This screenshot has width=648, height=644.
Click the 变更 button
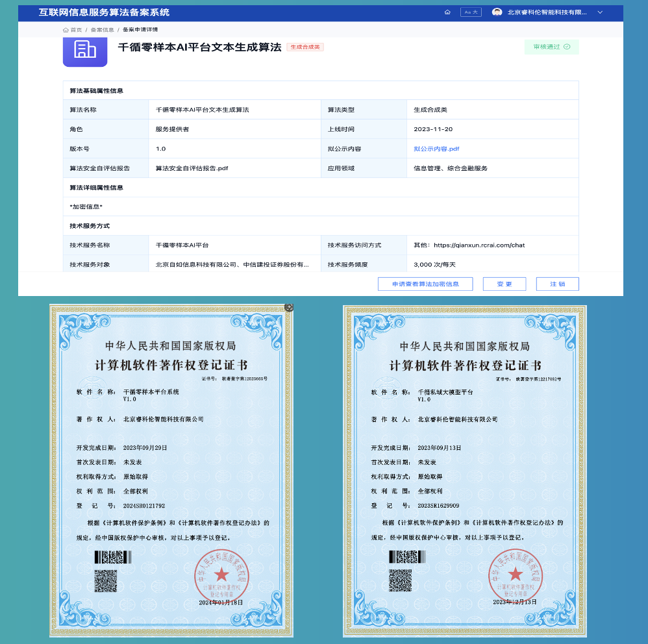(505, 284)
